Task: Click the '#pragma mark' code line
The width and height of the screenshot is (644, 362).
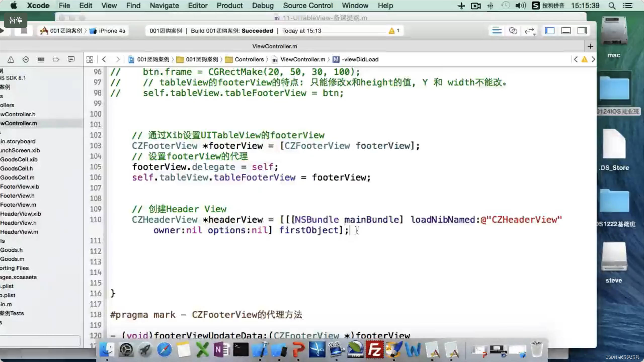Action: [206, 315]
